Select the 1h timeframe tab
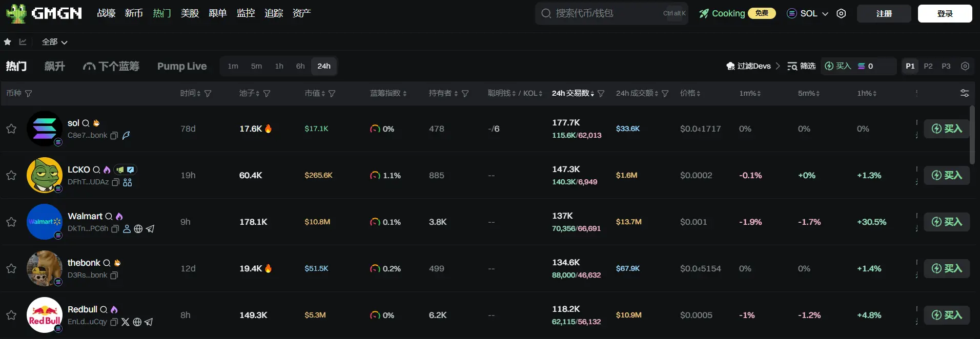The image size is (980, 339). coord(279,66)
